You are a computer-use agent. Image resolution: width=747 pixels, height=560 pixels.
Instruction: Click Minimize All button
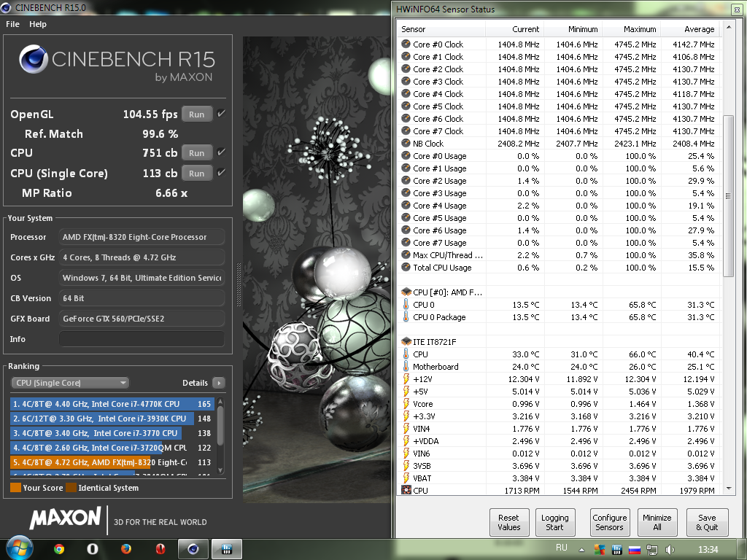coord(657,522)
